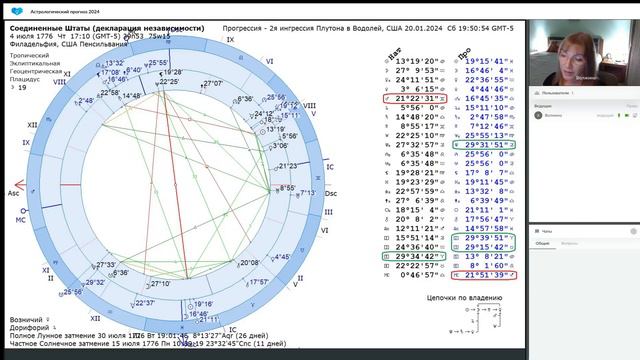Click the MC label on chart
The image size is (640, 360).
pyautogui.click(x=20, y=220)
